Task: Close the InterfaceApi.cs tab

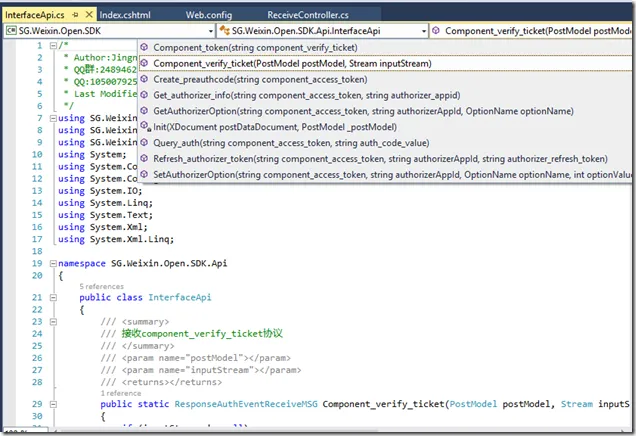Action: click(89, 15)
